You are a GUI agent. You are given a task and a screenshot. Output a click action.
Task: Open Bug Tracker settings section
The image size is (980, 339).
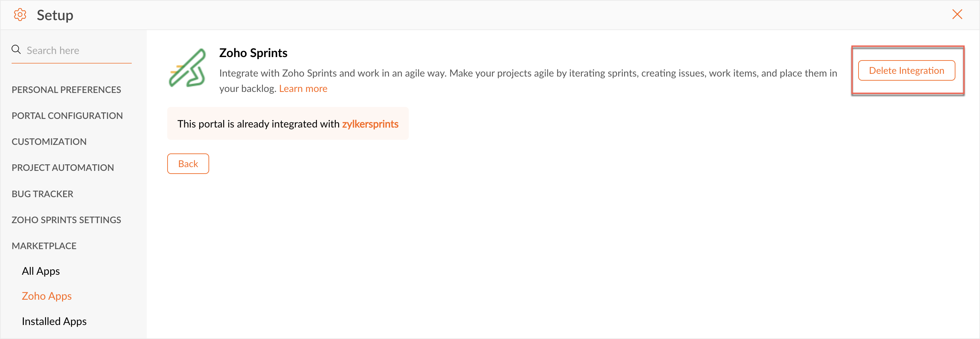[x=43, y=194]
